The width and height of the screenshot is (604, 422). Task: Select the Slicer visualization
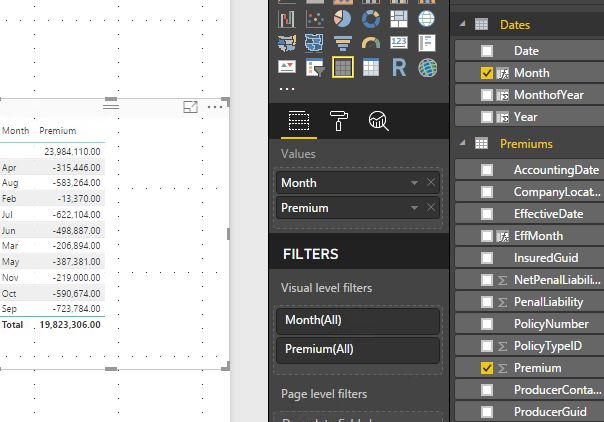[x=314, y=67]
